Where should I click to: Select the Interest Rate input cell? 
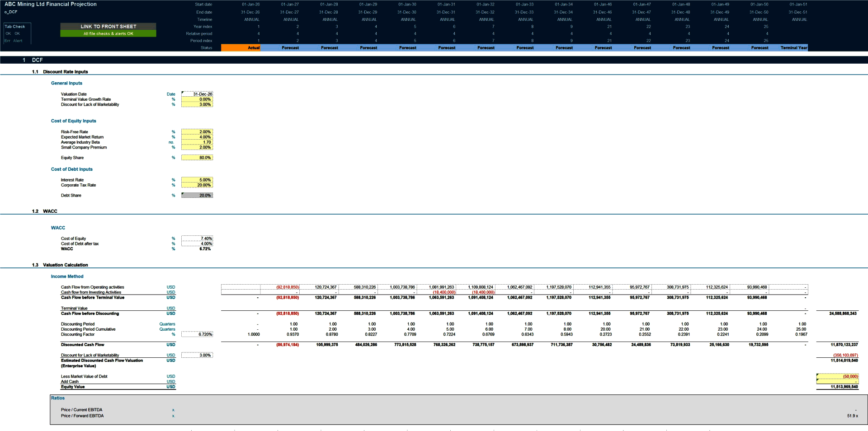tap(197, 179)
